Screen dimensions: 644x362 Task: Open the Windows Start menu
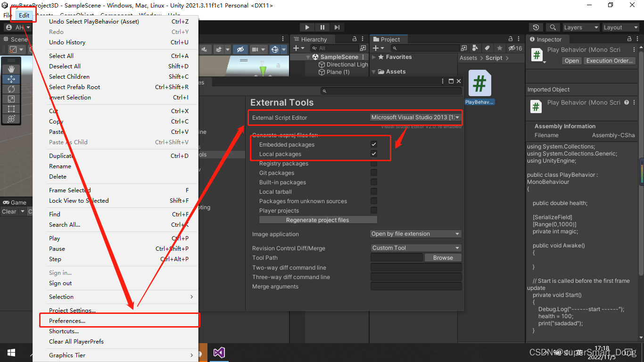click(x=11, y=353)
